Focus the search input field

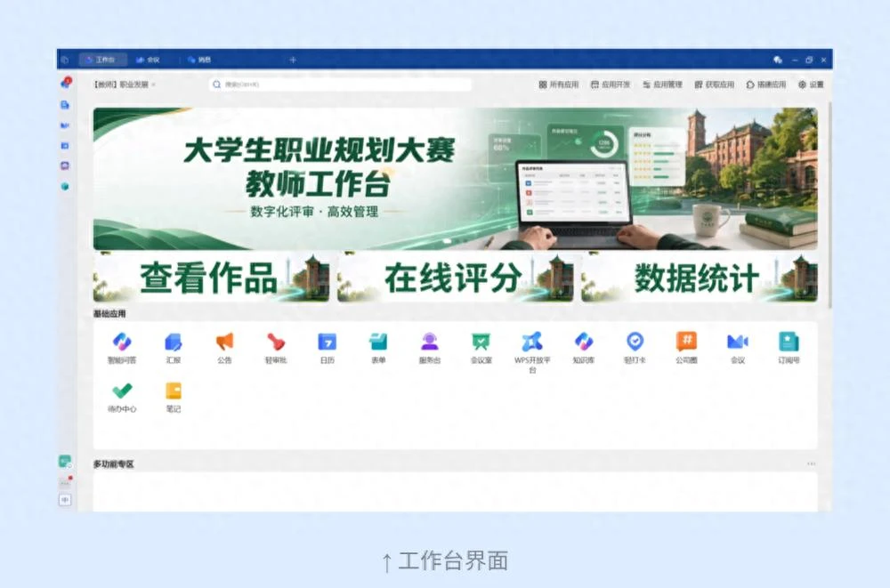point(341,85)
